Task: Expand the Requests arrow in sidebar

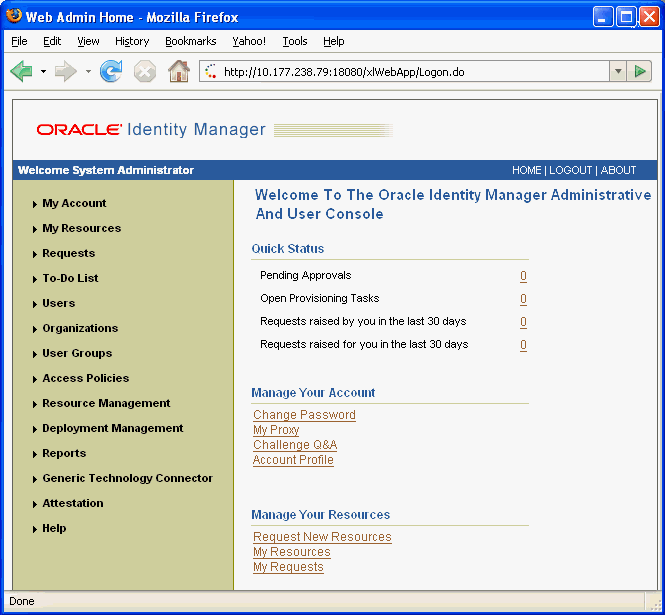Action: [x=35, y=254]
